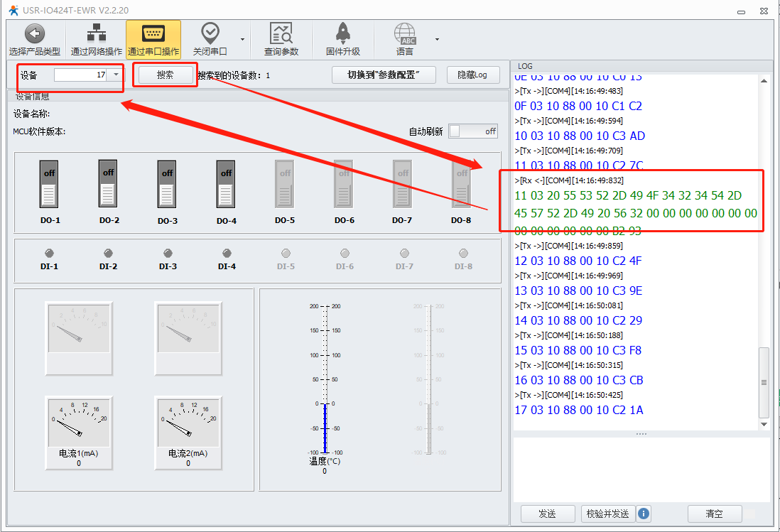Click the upper-left blank analog gauge
The width and height of the screenshot is (780, 532).
pos(79,338)
